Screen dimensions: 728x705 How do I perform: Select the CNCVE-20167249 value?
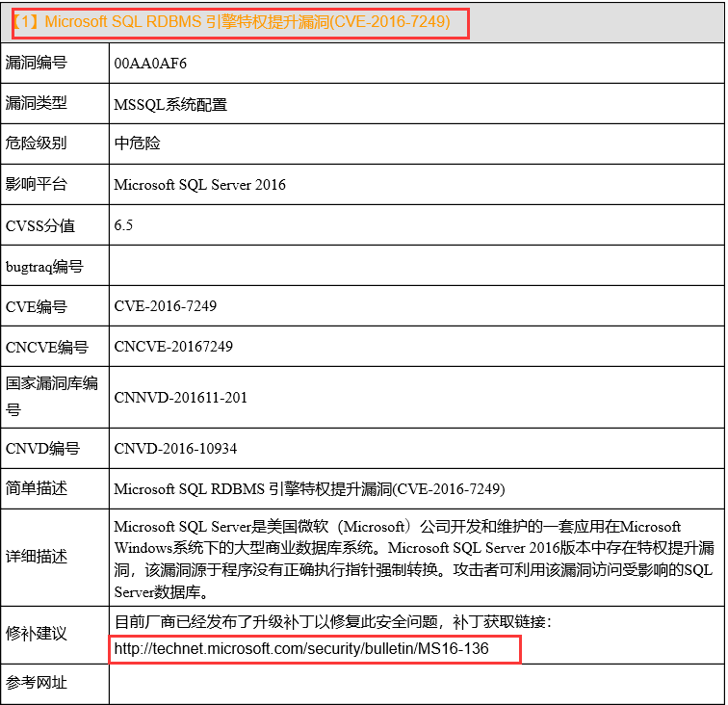pos(173,347)
